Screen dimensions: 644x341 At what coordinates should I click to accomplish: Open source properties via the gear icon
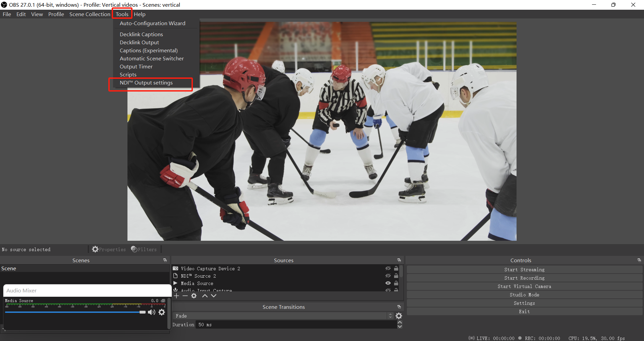pyautogui.click(x=194, y=296)
